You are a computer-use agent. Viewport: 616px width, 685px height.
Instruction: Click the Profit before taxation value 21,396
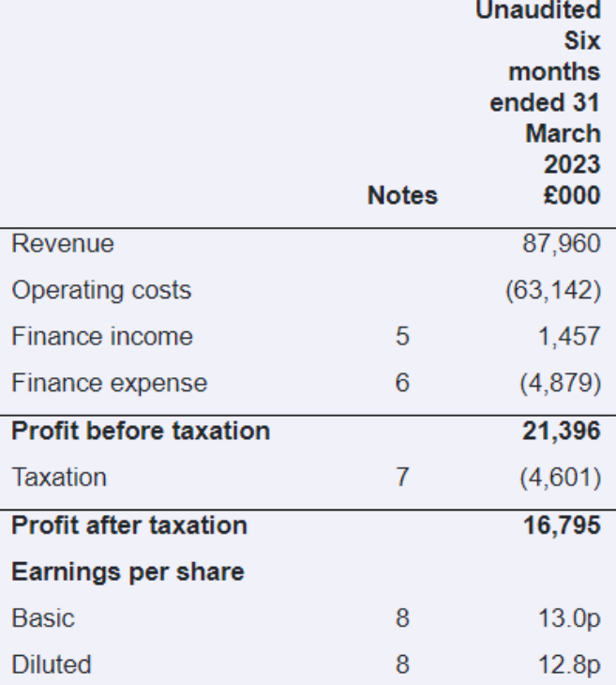coord(562,431)
